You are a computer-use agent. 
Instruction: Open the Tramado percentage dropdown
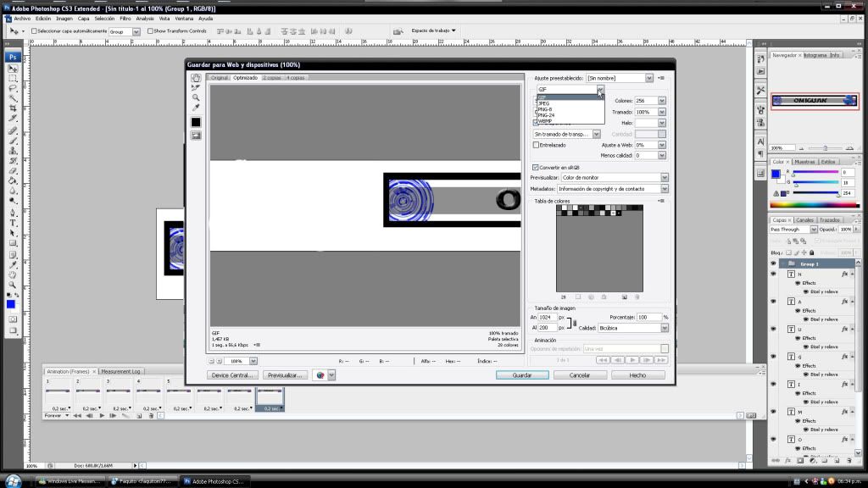coord(661,112)
